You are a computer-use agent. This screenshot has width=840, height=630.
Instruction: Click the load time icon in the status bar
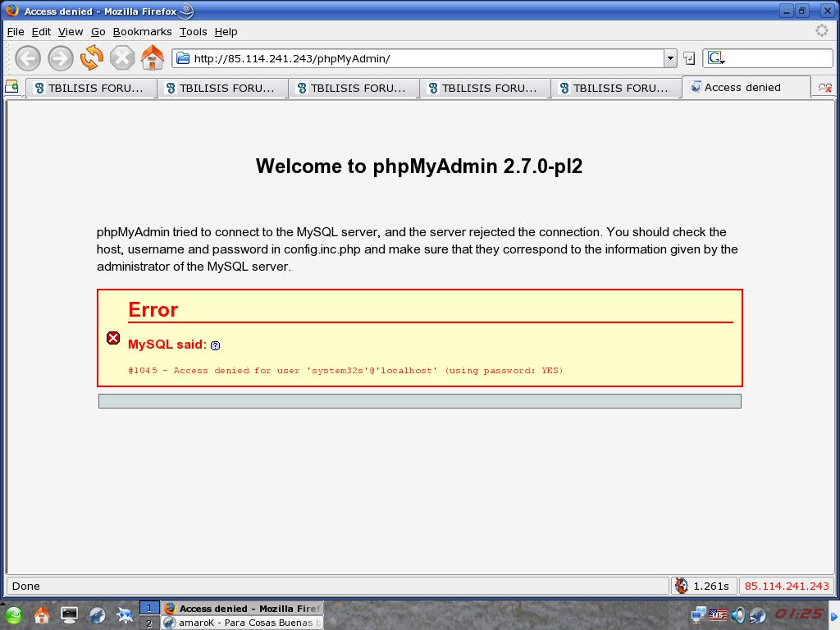pyautogui.click(x=682, y=586)
